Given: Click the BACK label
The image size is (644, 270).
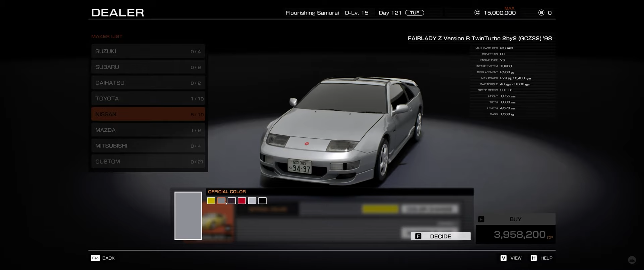Looking at the screenshot, I should (x=108, y=258).
